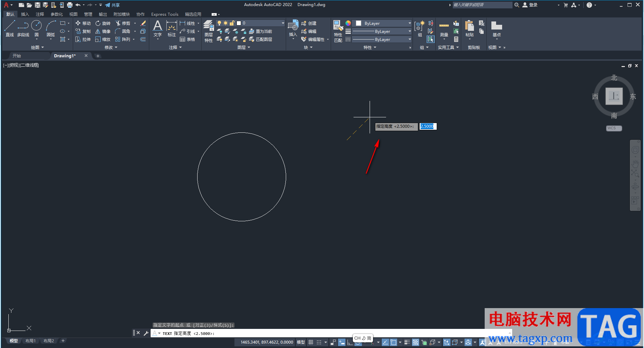Screen dimensions: 644x348
Task: Click 创建 (Create) block button
Action: (309, 23)
